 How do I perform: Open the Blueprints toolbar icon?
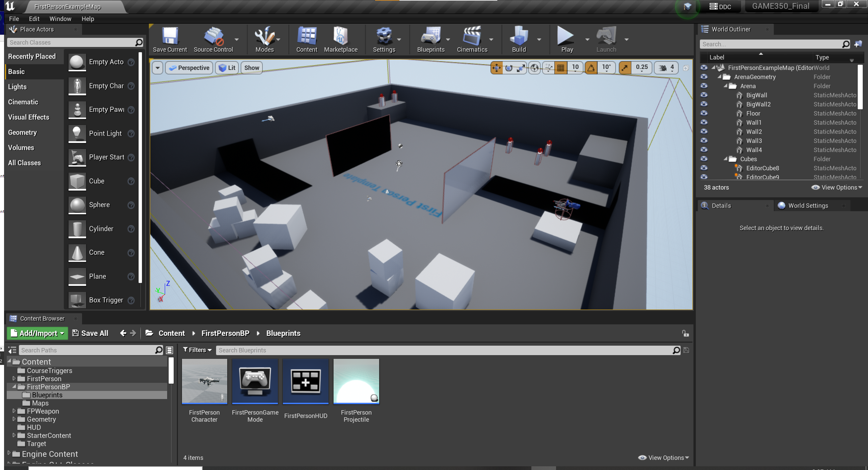click(431, 39)
